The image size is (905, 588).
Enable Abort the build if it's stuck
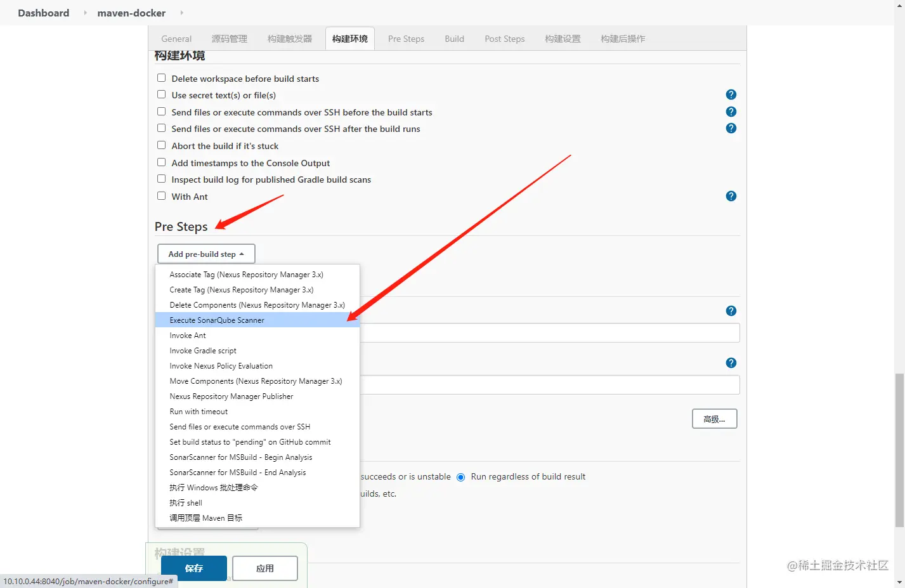click(162, 145)
